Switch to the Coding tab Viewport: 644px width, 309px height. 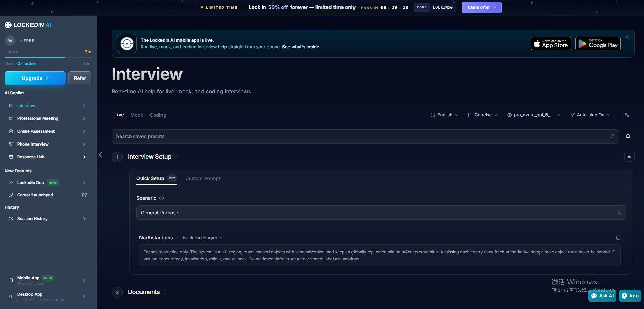158,115
